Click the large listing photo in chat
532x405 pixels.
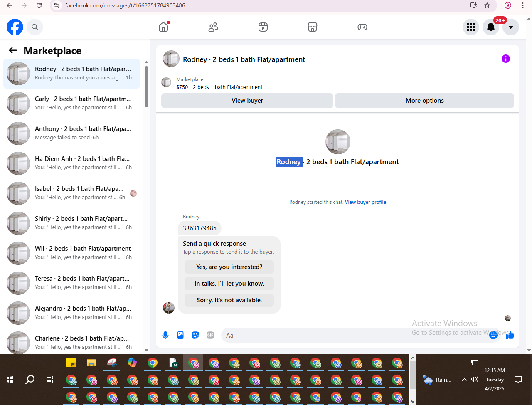tap(338, 142)
